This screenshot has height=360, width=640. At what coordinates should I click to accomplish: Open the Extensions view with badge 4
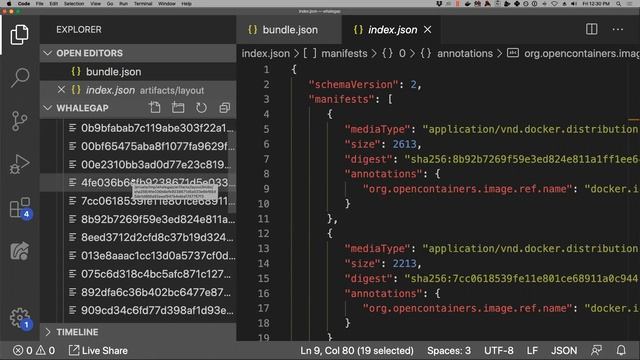pos(20,208)
